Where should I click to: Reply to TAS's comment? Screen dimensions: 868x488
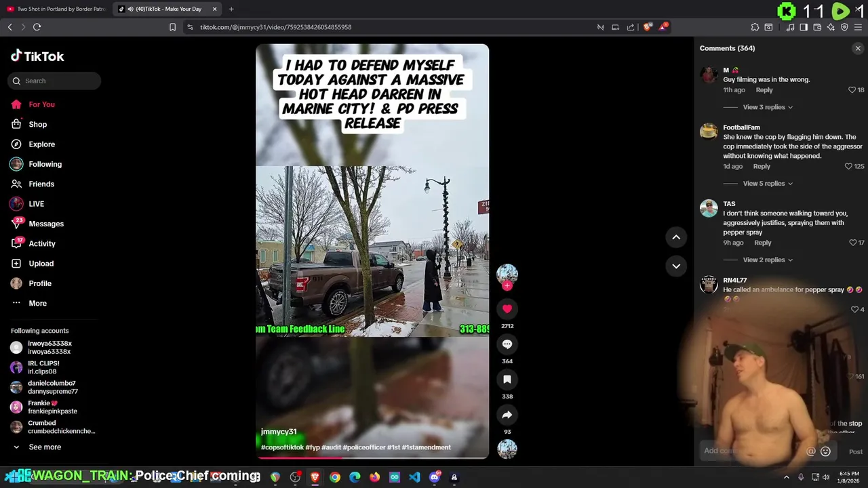pos(763,243)
